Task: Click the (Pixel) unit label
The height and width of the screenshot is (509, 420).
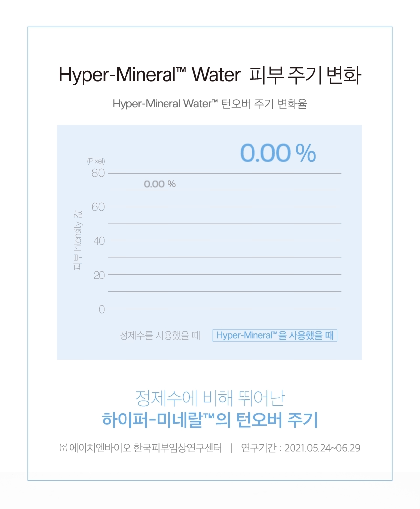Action: (x=96, y=161)
